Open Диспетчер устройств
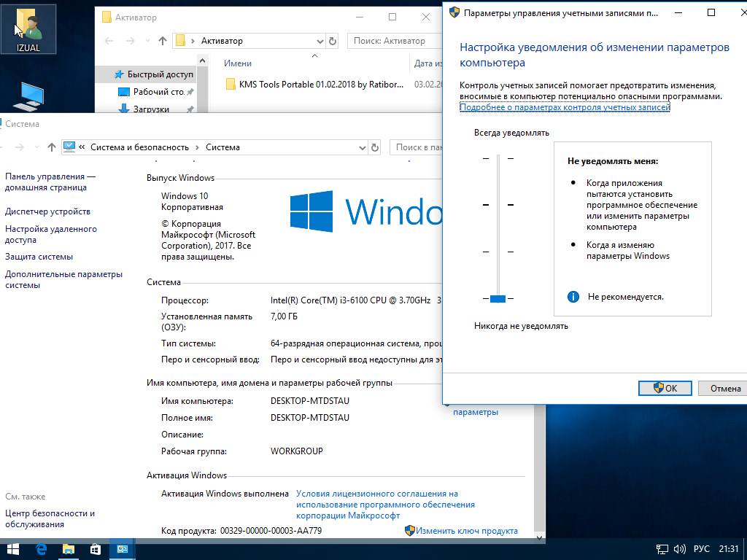Screen dimensions: 747x560 click(x=47, y=211)
